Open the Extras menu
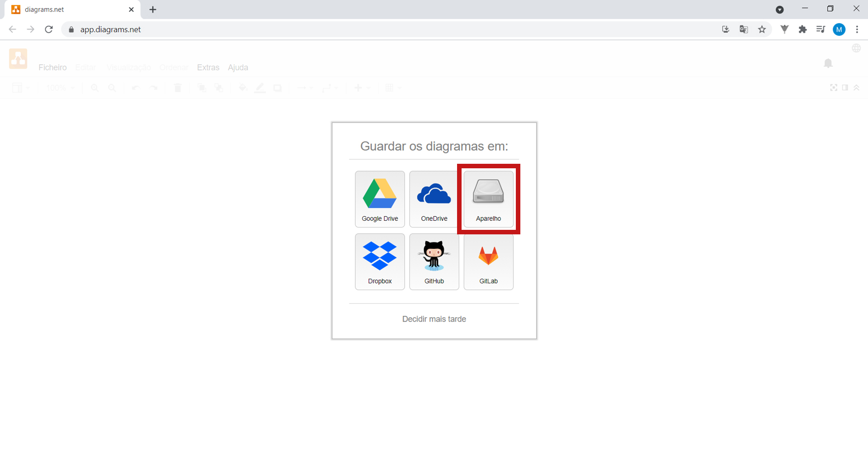This screenshot has width=868, height=466. (x=208, y=67)
